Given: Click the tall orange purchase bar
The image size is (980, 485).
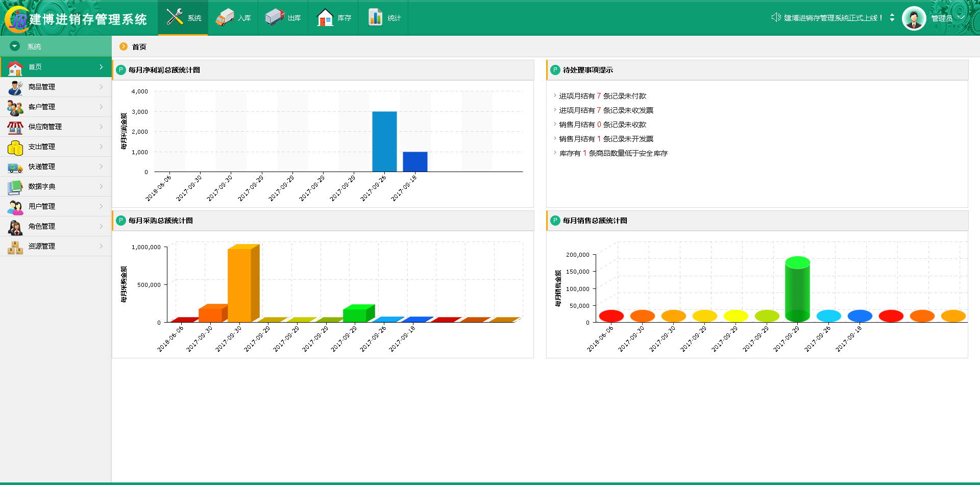Looking at the screenshot, I should coord(239,285).
